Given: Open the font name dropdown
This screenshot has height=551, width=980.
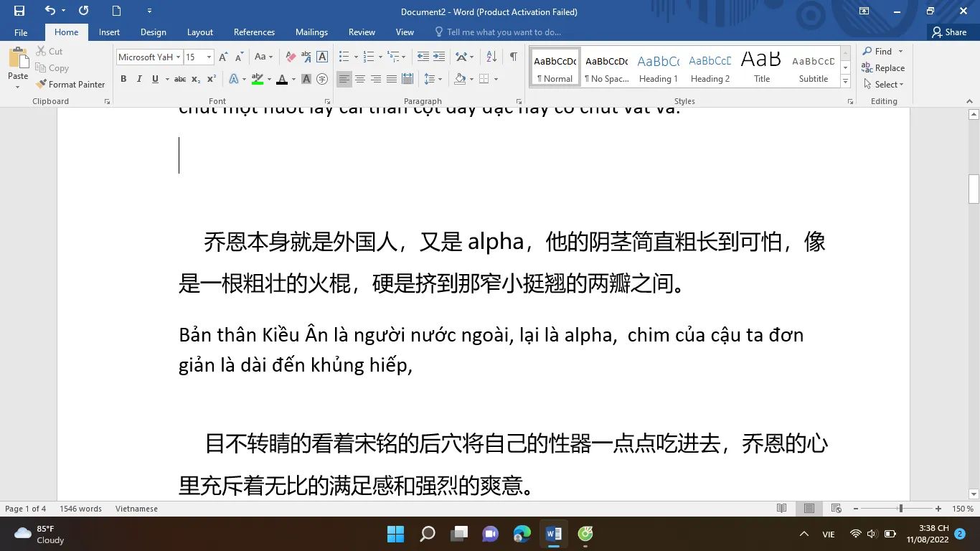Looking at the screenshot, I should pyautogui.click(x=178, y=57).
